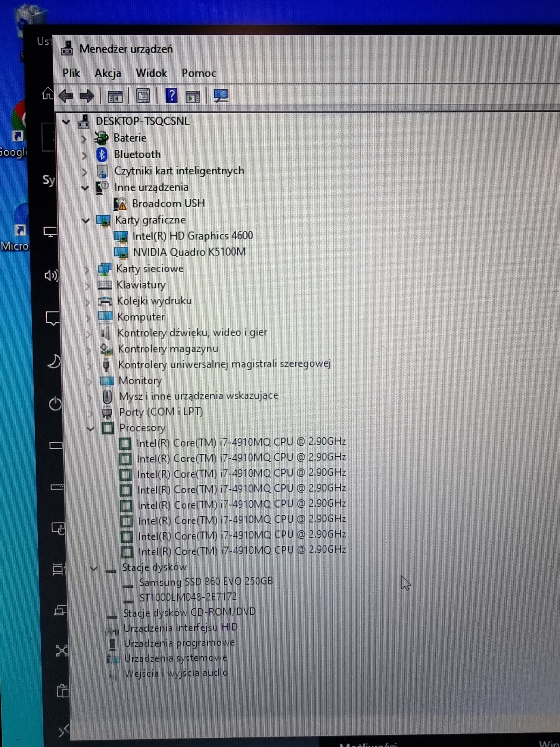Open the Pomoc menu
This screenshot has height=747, width=560.
pyautogui.click(x=199, y=73)
